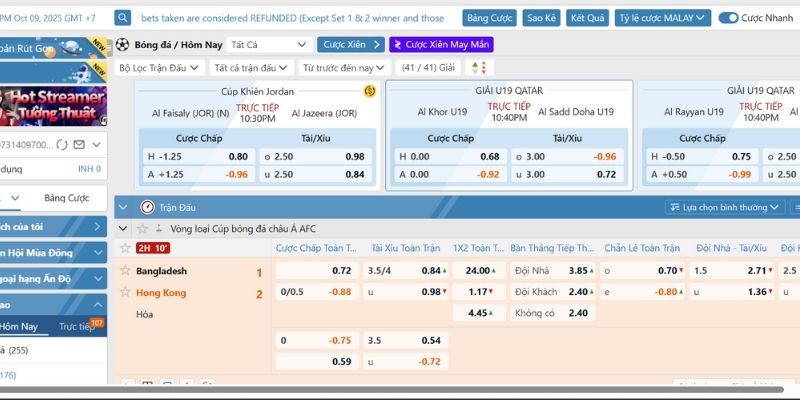Click the search magnifier icon
Viewport: 800px width, 400px height.
(x=122, y=18)
